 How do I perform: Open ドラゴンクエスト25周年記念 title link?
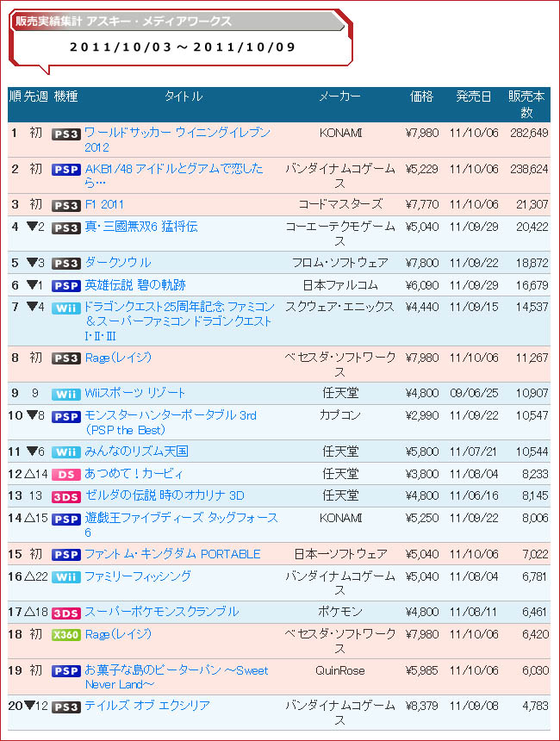179,321
